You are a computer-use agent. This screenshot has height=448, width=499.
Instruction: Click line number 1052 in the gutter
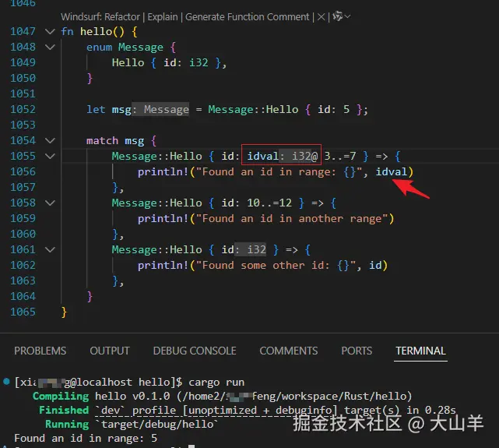click(x=21, y=110)
